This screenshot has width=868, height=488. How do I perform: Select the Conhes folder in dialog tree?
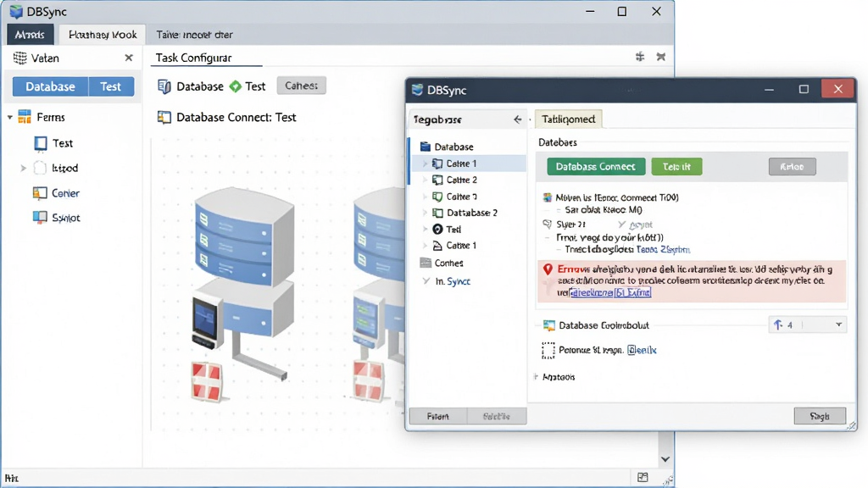tap(442, 263)
